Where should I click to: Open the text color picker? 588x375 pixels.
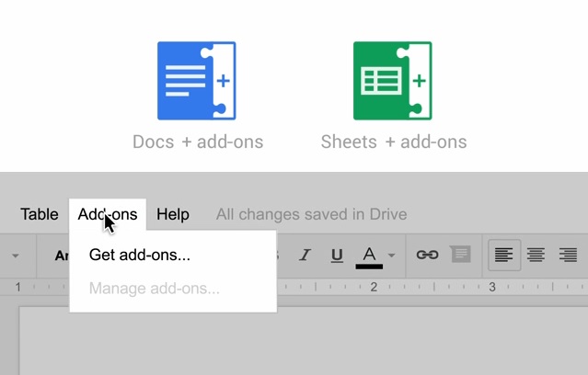369,255
